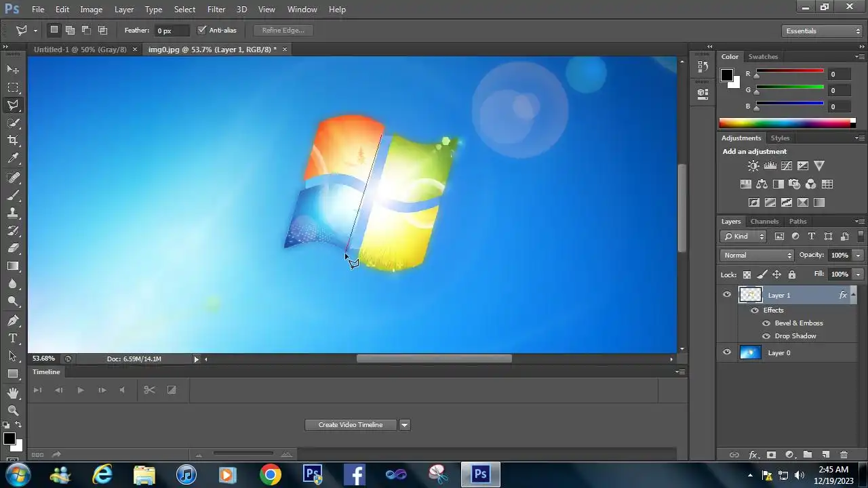Toggle Drop Shadow effect visibility
Screen dimensions: 868x488
click(766, 335)
